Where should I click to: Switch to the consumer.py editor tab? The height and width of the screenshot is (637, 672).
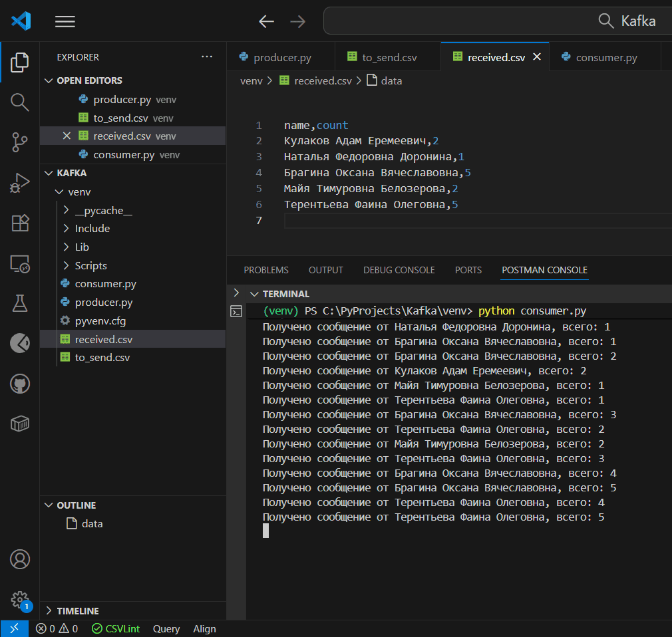[606, 57]
